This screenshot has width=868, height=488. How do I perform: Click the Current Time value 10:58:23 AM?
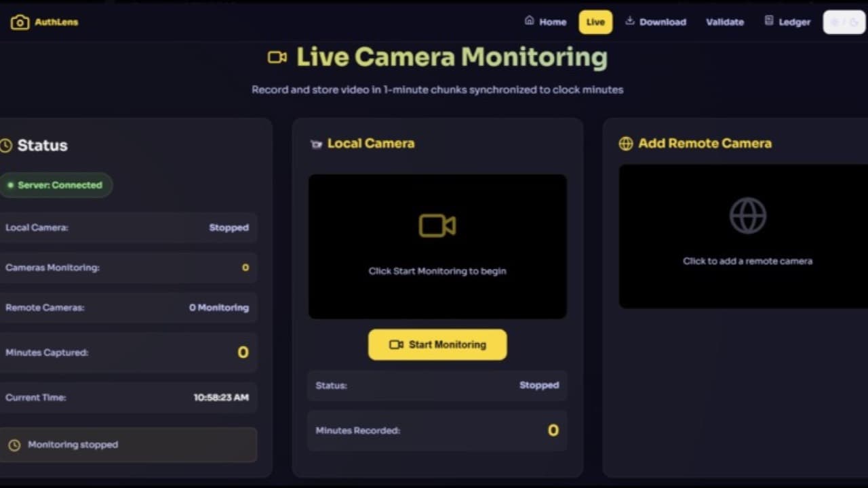(x=221, y=398)
